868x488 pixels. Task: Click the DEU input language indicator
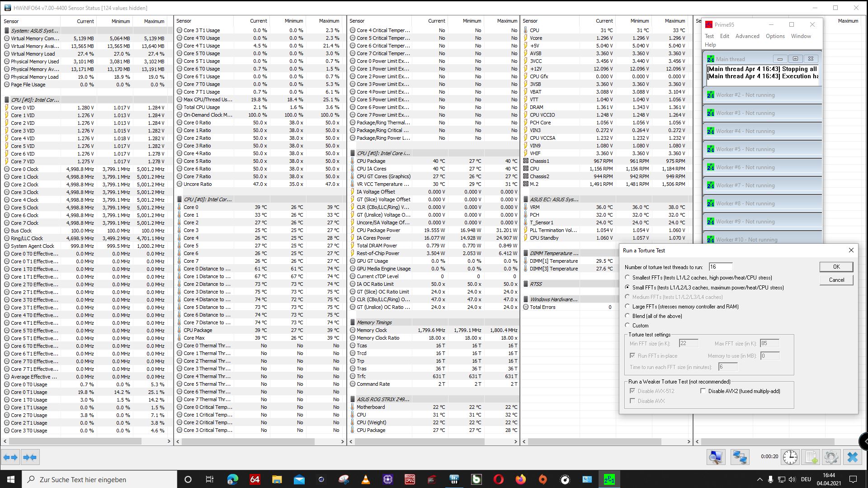[x=806, y=479]
